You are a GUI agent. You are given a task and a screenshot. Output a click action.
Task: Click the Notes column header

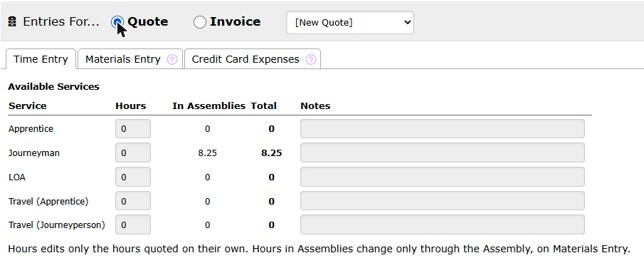click(315, 105)
